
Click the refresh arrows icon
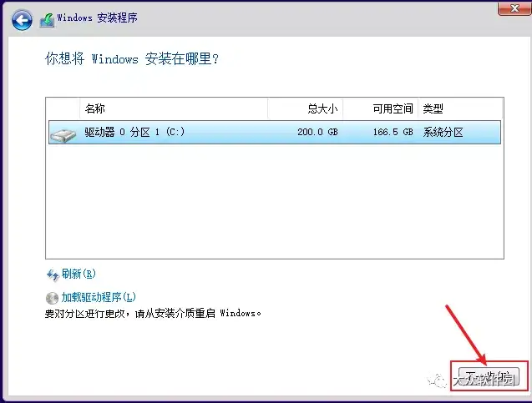point(53,275)
